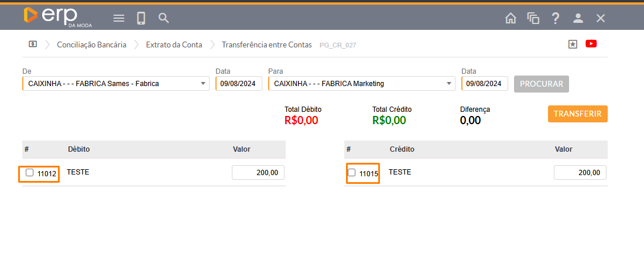Click the source account Data field
The width and height of the screenshot is (644, 277).
pos(238,84)
